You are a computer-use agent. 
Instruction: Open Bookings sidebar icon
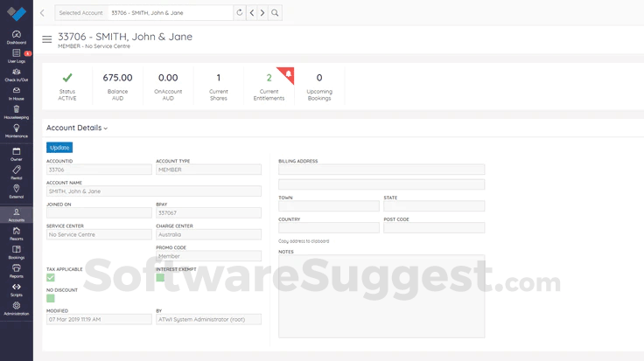pyautogui.click(x=17, y=253)
